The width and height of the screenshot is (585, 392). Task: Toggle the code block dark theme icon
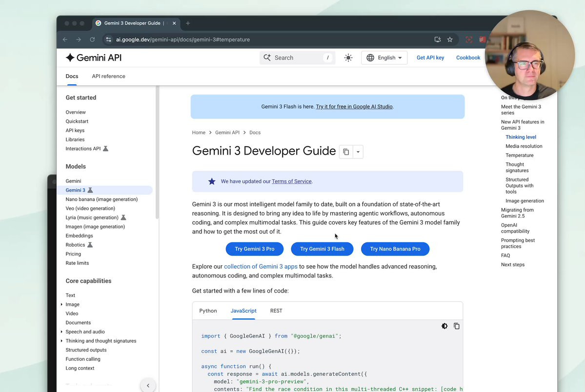pyautogui.click(x=444, y=326)
